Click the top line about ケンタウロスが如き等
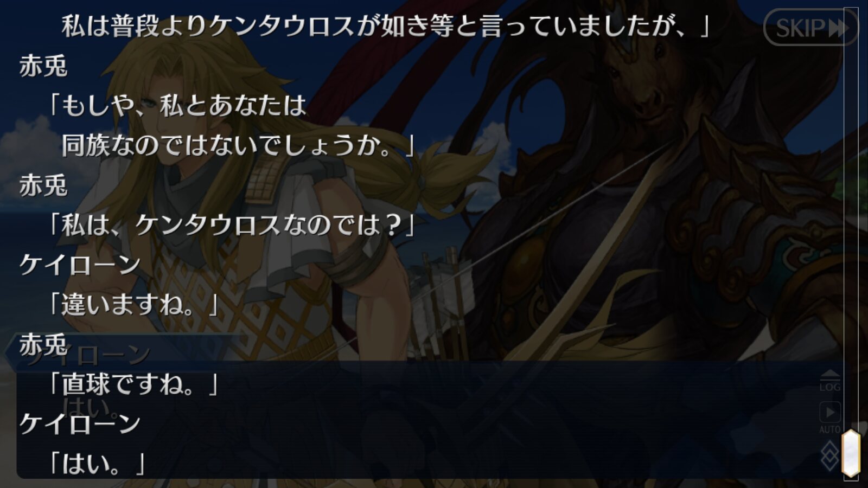The width and height of the screenshot is (868, 488). pos(386,25)
